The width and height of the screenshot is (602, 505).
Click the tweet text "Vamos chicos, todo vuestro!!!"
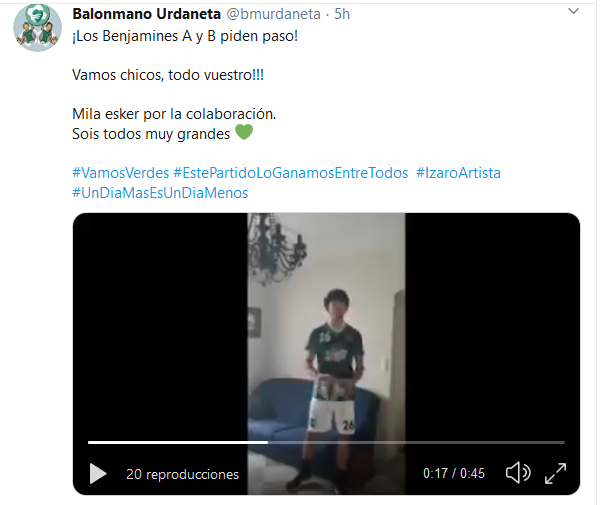coord(168,75)
